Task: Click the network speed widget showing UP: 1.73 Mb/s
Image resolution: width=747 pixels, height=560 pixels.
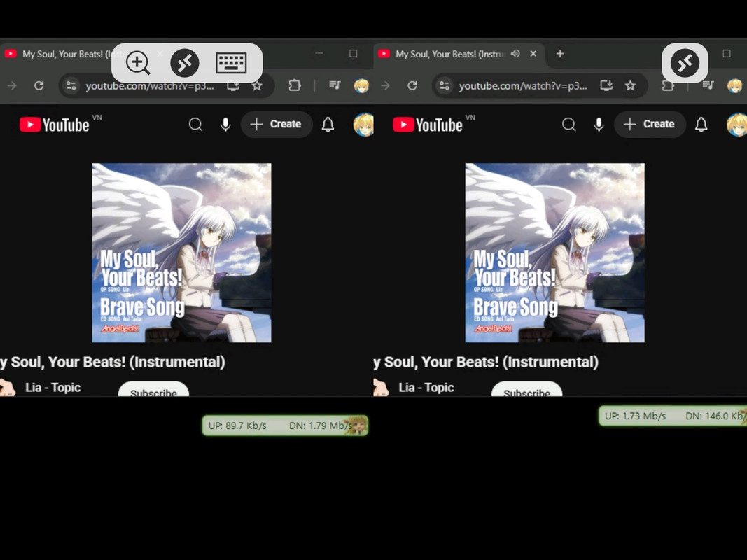Action: click(x=673, y=416)
